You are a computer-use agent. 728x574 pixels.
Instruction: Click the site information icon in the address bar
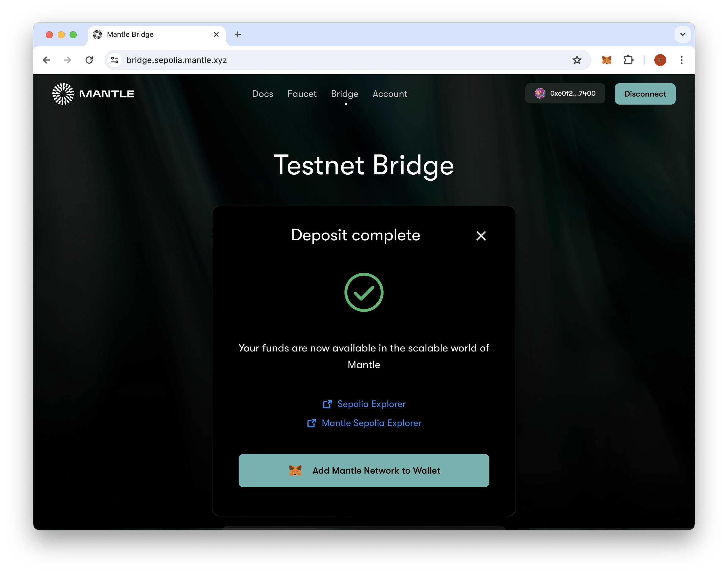(x=115, y=60)
